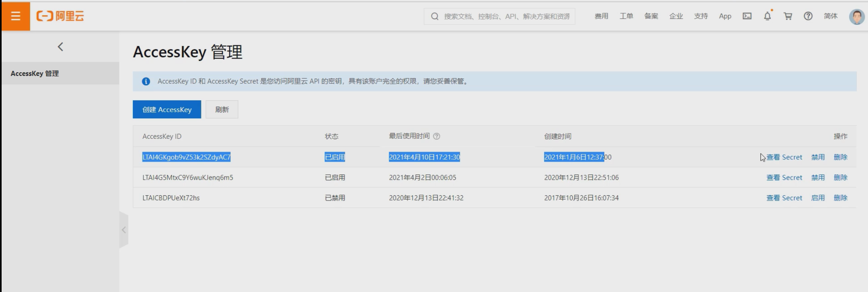
Task: Open the notifications bell
Action: coord(767,16)
